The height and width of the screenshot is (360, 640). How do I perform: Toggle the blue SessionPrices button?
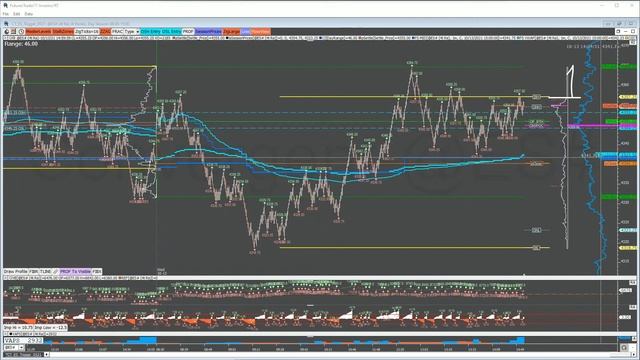pos(208,31)
